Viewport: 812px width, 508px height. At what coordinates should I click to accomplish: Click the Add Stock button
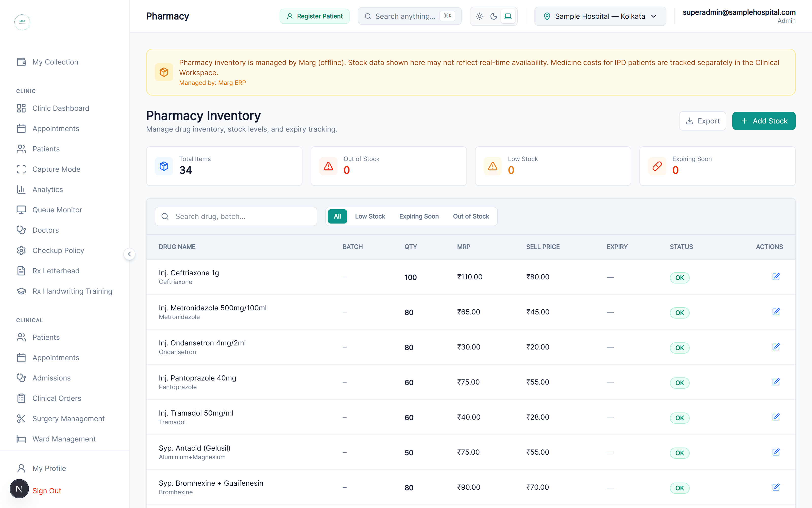(764, 121)
